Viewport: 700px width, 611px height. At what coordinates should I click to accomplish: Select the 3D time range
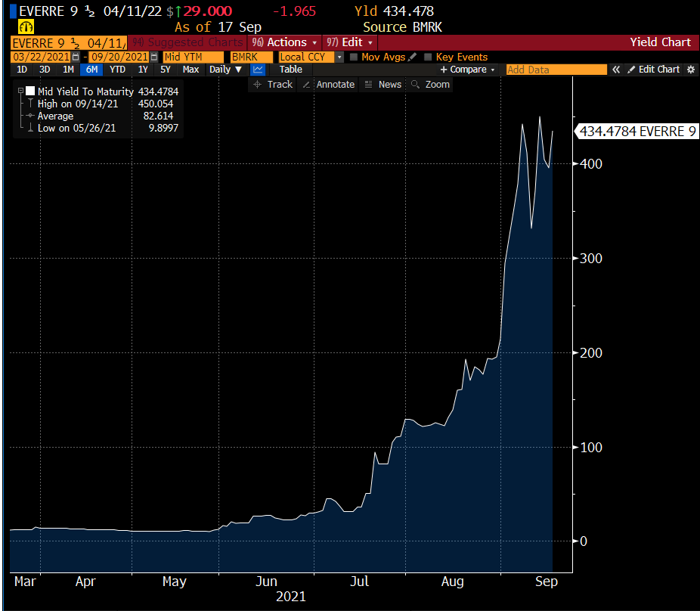pos(45,70)
